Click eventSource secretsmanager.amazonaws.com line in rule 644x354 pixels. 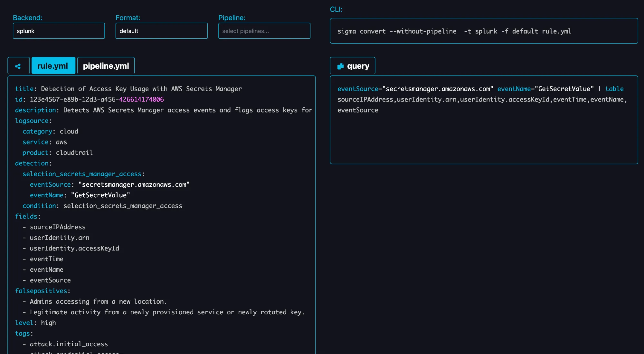[x=109, y=184]
